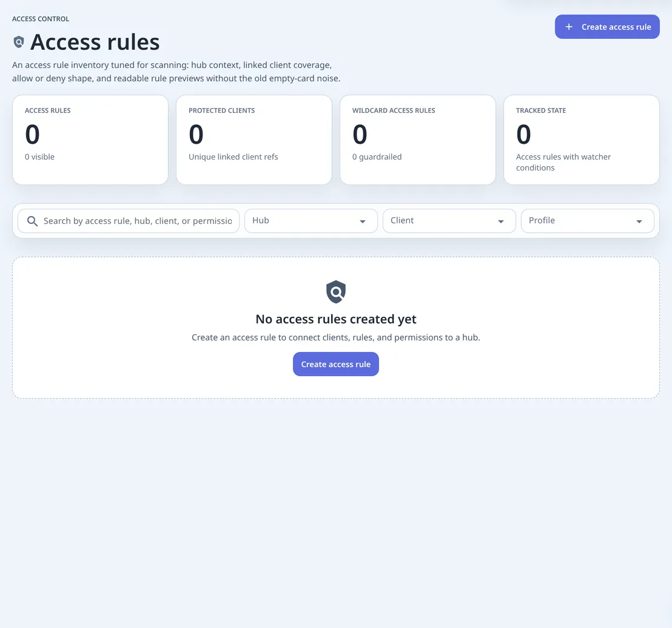This screenshot has width=672, height=628.
Task: Click the '0 visible' text
Action: 39,157
